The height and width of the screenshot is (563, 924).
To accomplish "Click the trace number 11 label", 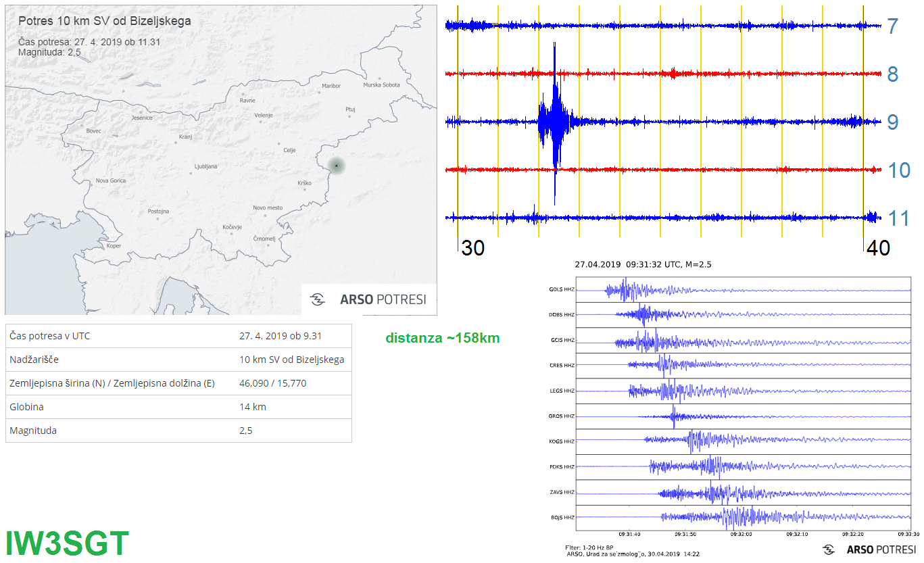I will [x=899, y=218].
